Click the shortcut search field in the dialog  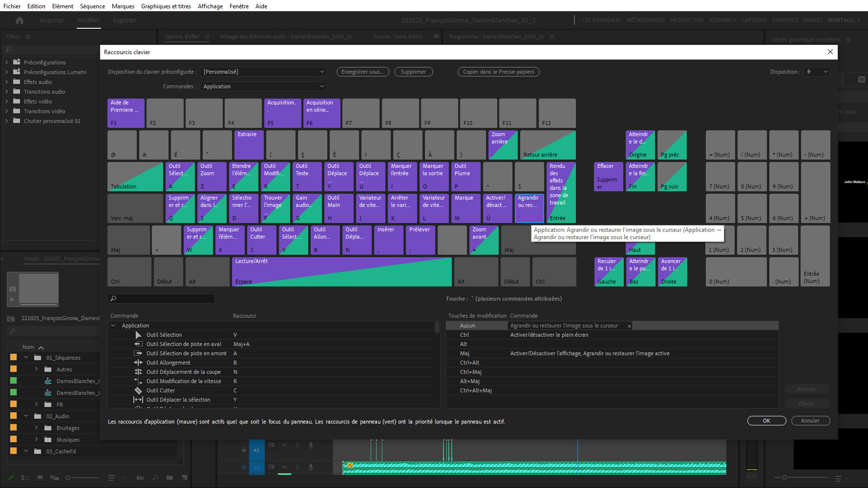161,299
